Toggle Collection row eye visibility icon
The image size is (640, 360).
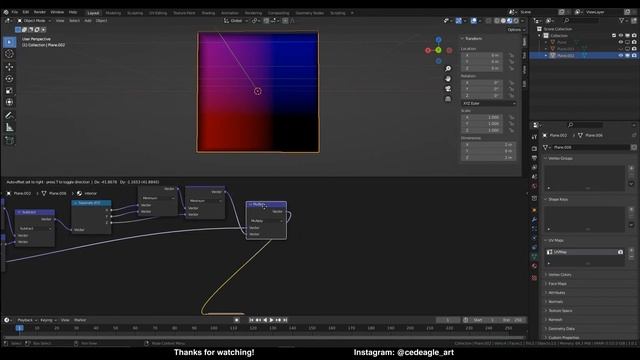(x=621, y=36)
